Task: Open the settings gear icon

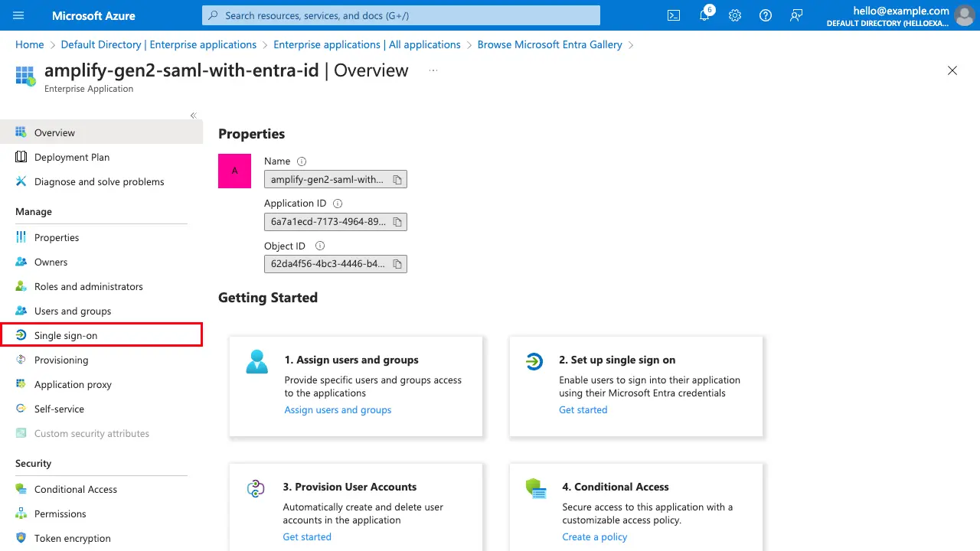Action: 735,15
